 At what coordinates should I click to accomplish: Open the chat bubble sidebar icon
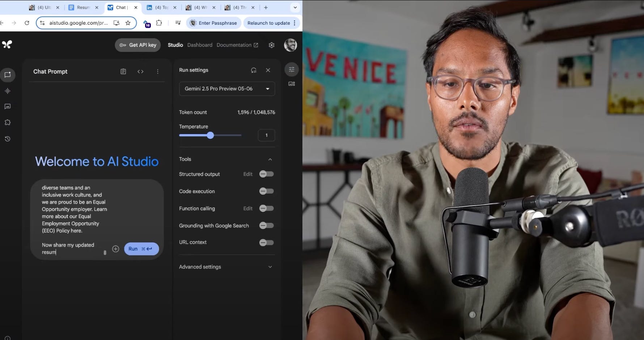pos(8,106)
